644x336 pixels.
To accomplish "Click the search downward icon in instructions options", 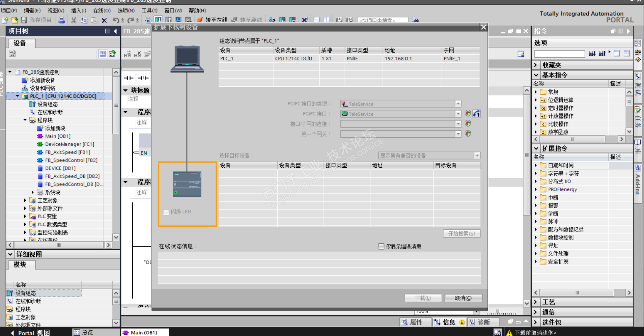I will pos(592,53).
